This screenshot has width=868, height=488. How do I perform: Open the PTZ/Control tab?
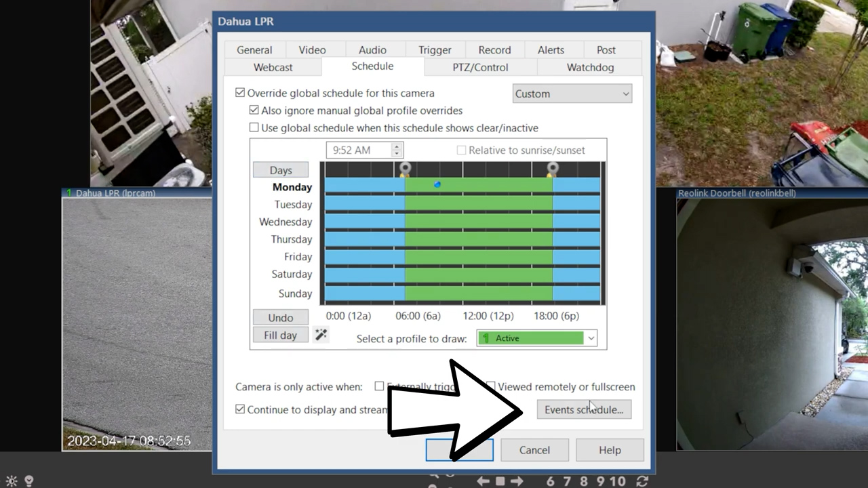[x=480, y=67]
